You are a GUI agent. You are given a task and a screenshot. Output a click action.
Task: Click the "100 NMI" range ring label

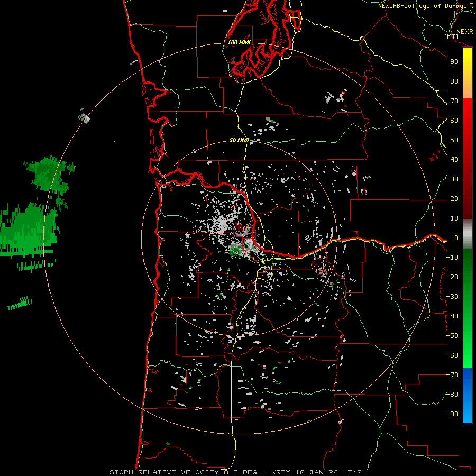[239, 42]
